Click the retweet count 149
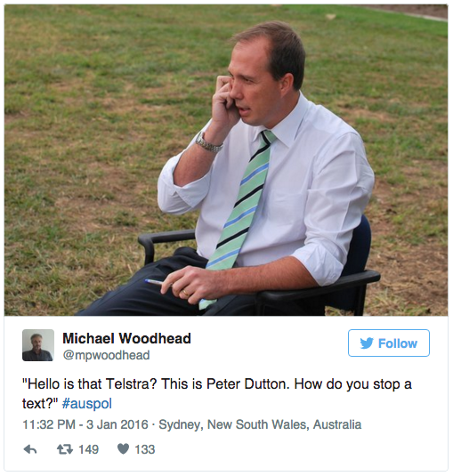The width and height of the screenshot is (453, 476). [x=89, y=449]
